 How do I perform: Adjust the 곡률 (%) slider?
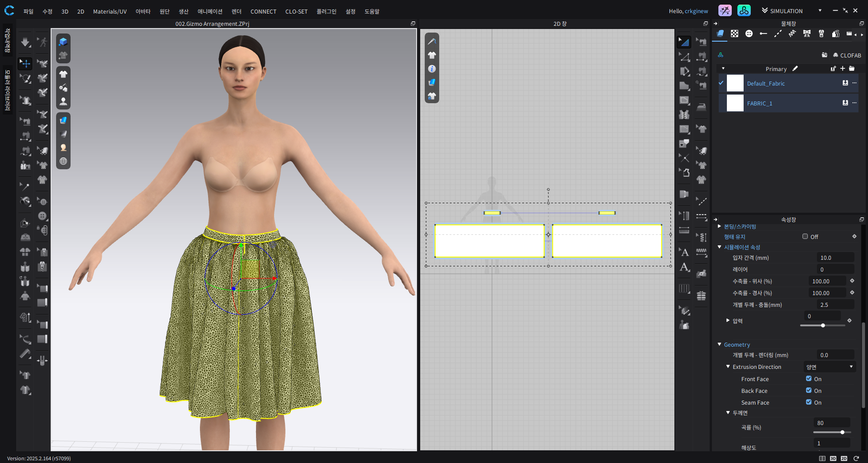(842, 432)
